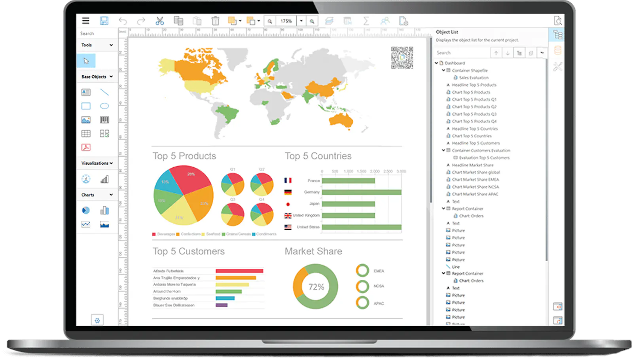633x364 pixels.
Task: Insert a Picture object
Action: pos(86,120)
